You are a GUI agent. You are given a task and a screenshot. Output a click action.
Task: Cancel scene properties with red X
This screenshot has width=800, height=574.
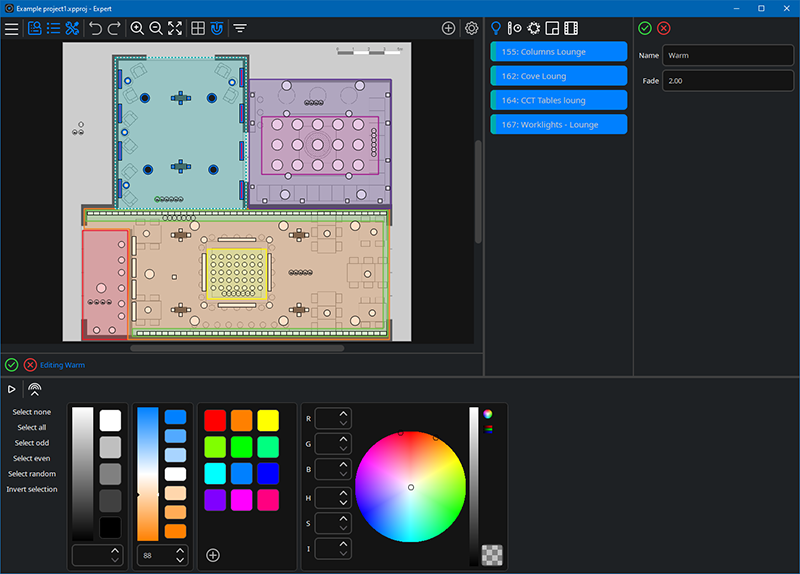pos(664,29)
